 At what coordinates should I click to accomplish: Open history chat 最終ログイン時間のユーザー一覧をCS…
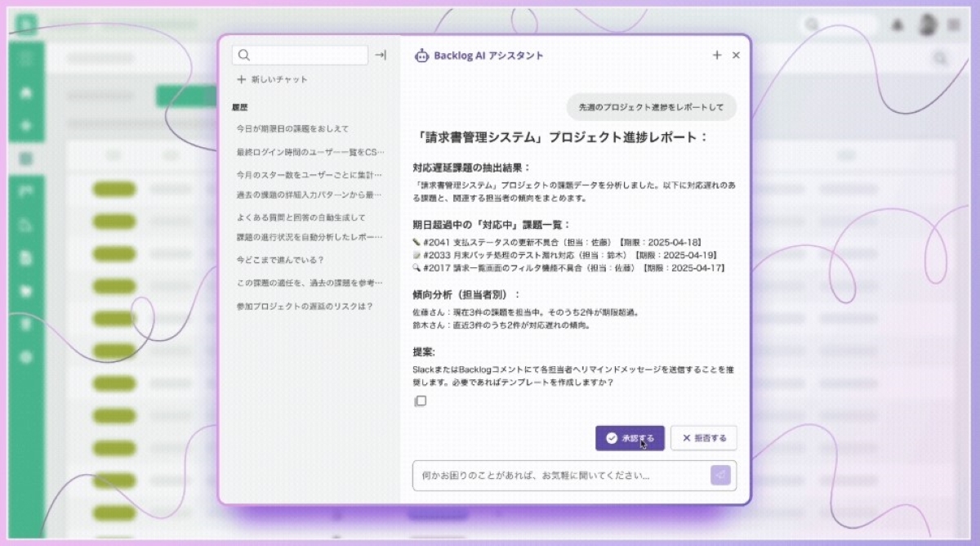[309, 152]
